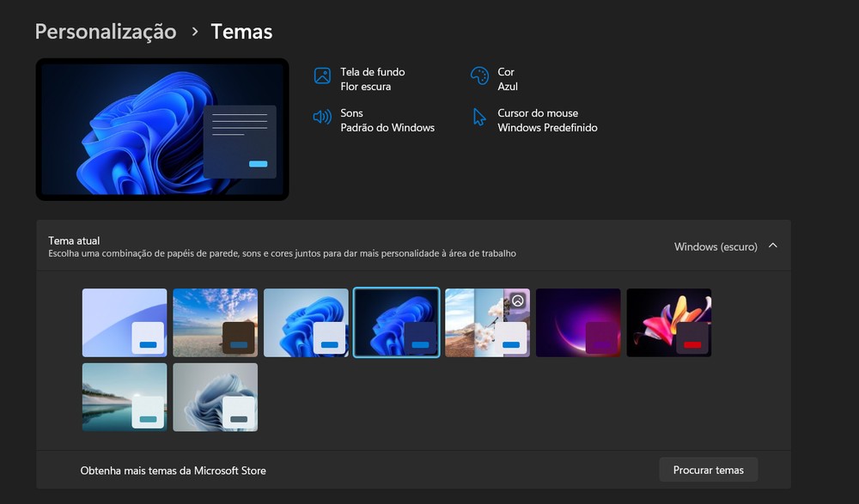Open background settings via the Tela de fundo icon
The width and height of the screenshot is (859, 504).
pos(322,76)
